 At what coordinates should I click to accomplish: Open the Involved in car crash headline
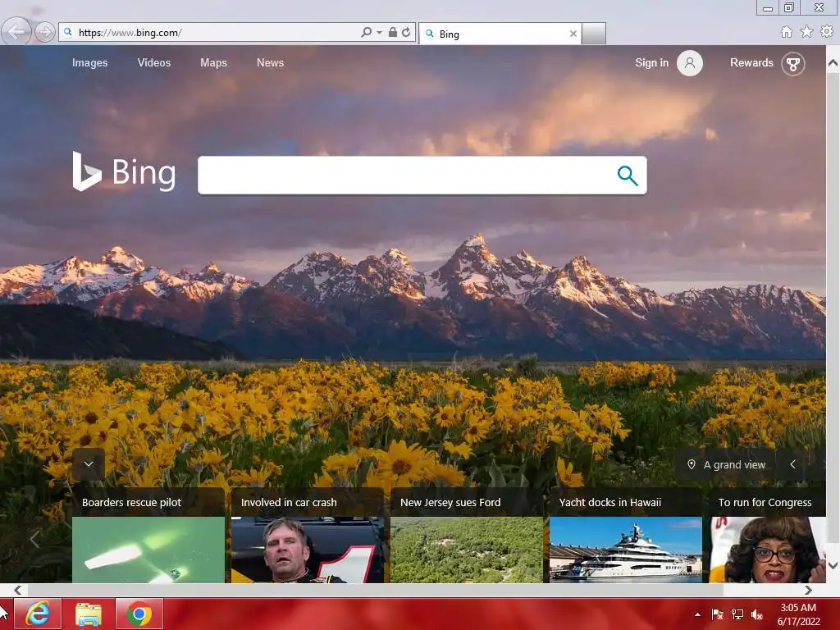click(x=289, y=503)
